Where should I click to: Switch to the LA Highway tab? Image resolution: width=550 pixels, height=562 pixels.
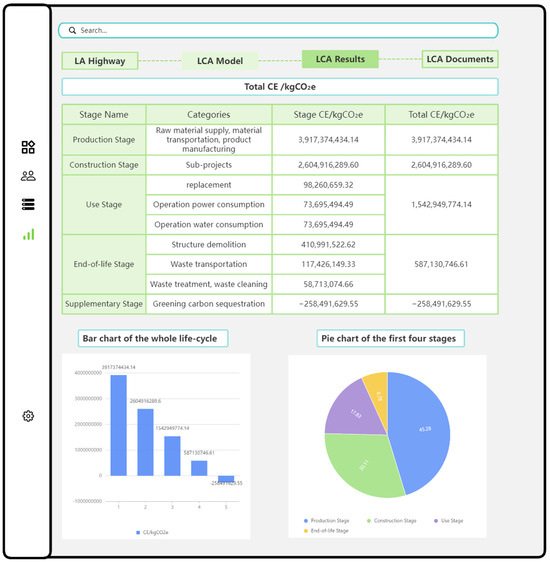click(100, 61)
